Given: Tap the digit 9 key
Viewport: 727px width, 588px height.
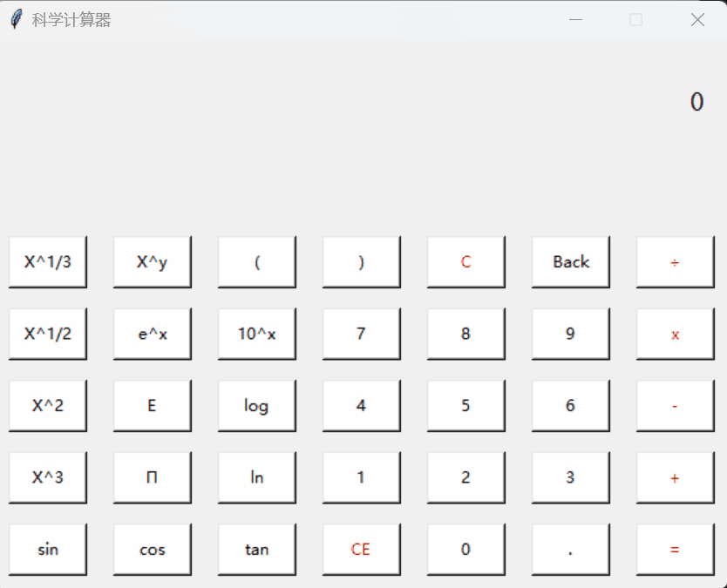Looking at the screenshot, I should pyautogui.click(x=571, y=335).
